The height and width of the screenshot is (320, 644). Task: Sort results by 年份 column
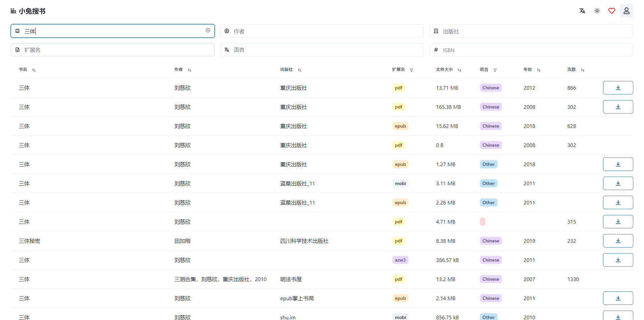pos(539,70)
